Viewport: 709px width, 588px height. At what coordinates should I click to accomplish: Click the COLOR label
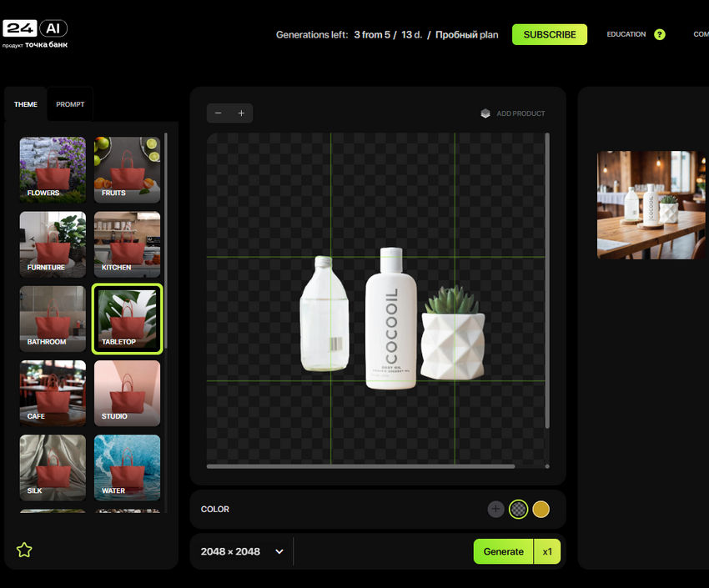[214, 510]
